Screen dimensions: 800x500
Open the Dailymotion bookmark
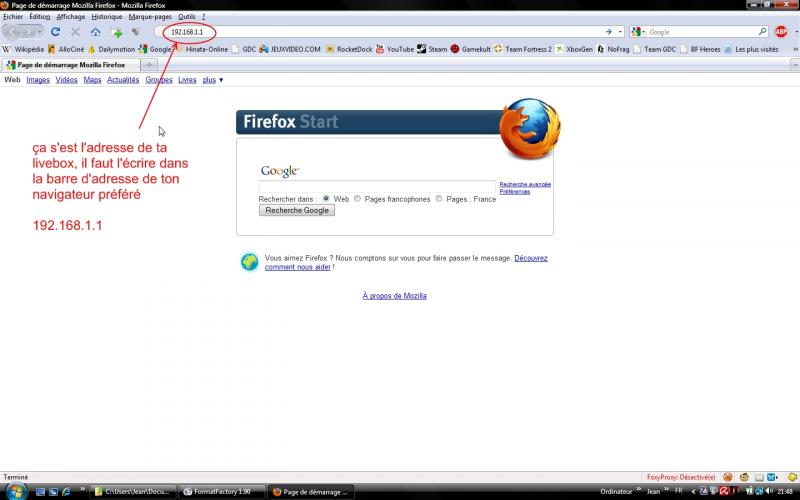click(112, 49)
